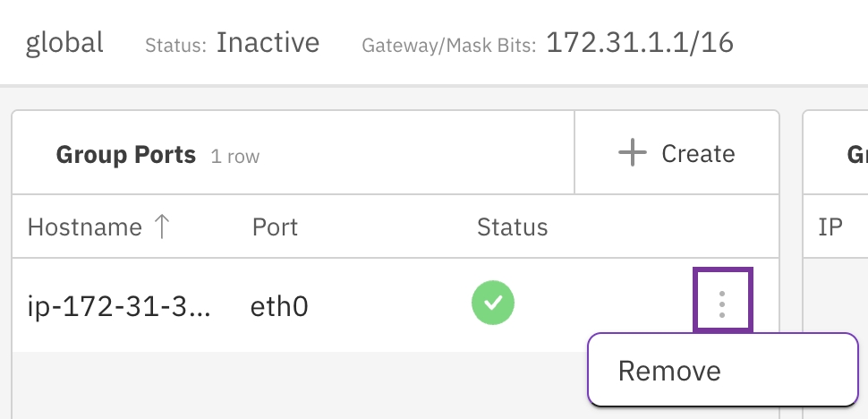Click the eth0 port cell
The height and width of the screenshot is (419, 868).
(279, 307)
